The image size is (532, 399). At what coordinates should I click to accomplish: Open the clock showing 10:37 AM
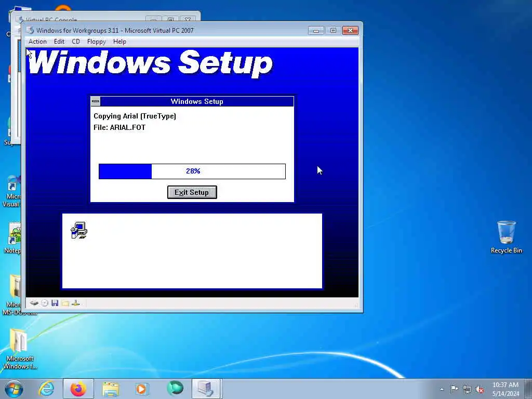pyautogui.click(x=506, y=389)
